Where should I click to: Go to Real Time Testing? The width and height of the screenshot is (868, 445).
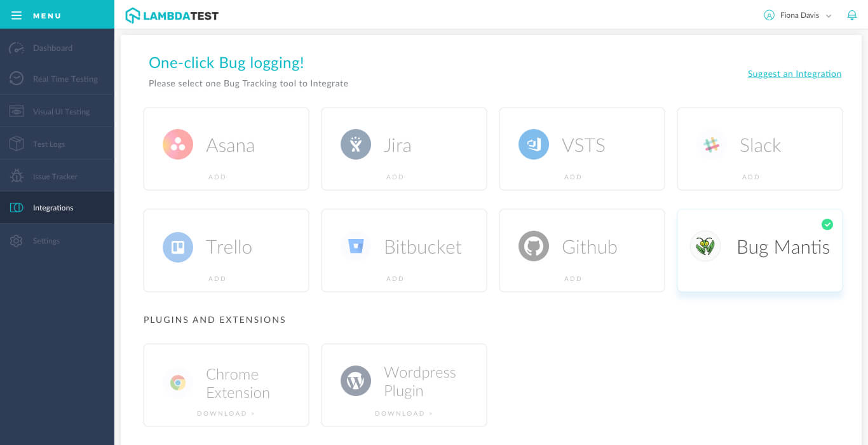[x=65, y=79]
